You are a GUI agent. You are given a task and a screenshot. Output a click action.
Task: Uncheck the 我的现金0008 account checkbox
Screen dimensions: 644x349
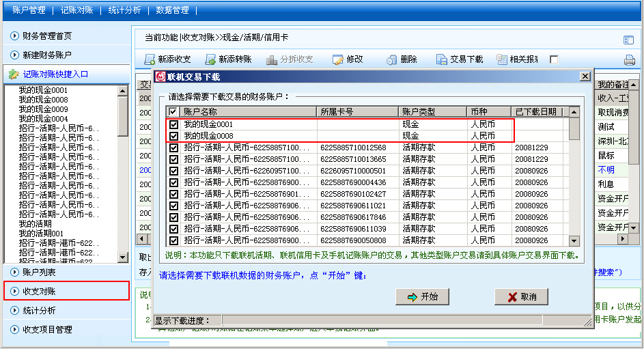pos(173,136)
